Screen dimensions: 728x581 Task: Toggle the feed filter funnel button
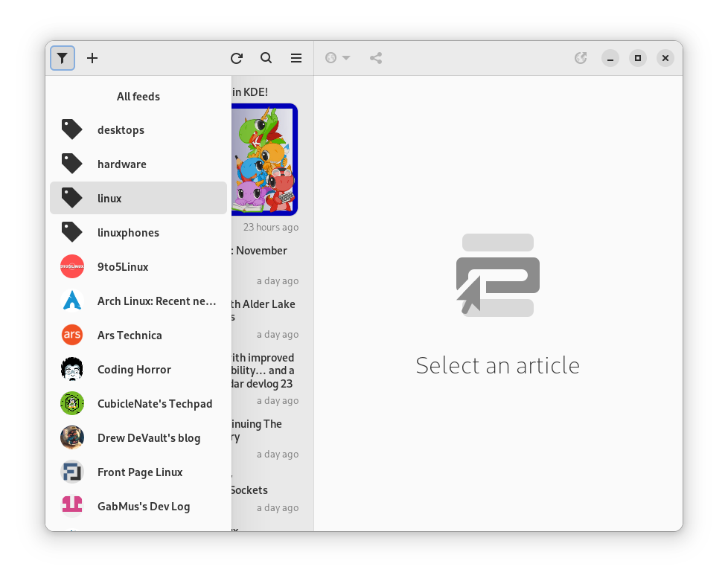[63, 58]
